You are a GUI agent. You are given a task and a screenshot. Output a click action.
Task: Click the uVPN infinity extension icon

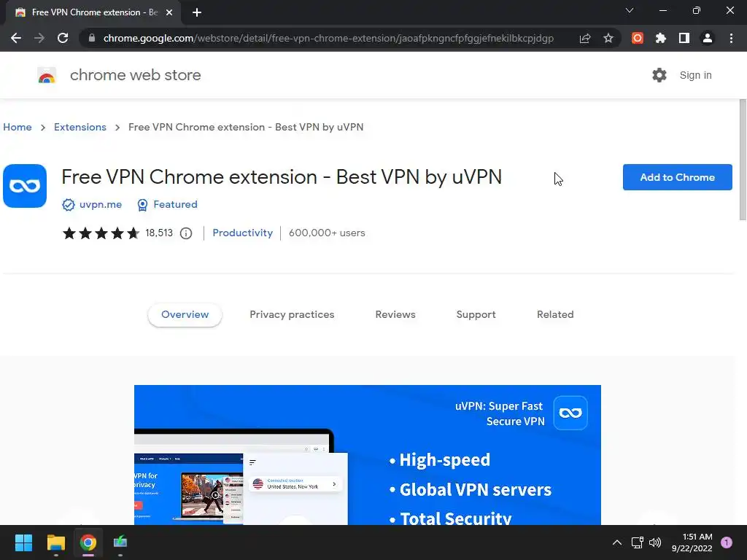click(x=25, y=186)
